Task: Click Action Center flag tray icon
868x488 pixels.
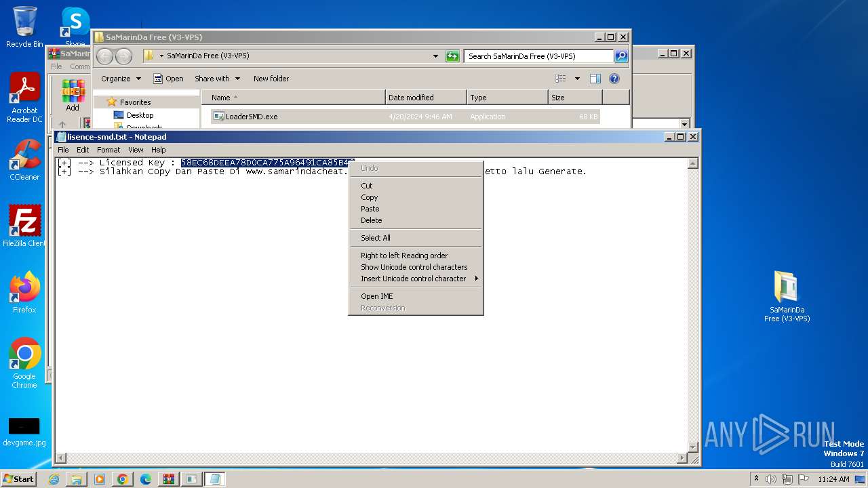Action: point(804,479)
